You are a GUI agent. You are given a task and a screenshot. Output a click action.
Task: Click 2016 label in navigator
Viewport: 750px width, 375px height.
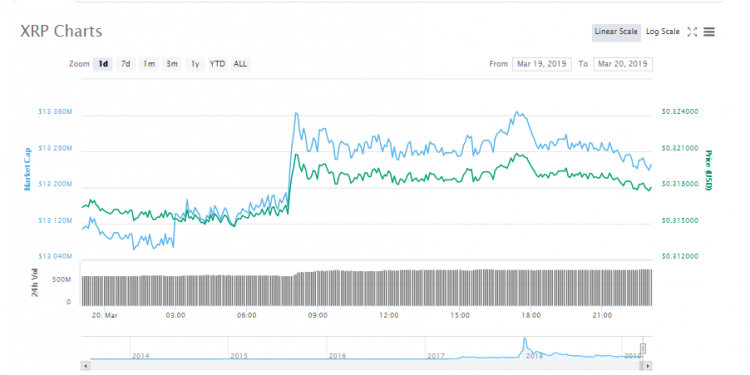[338, 356]
